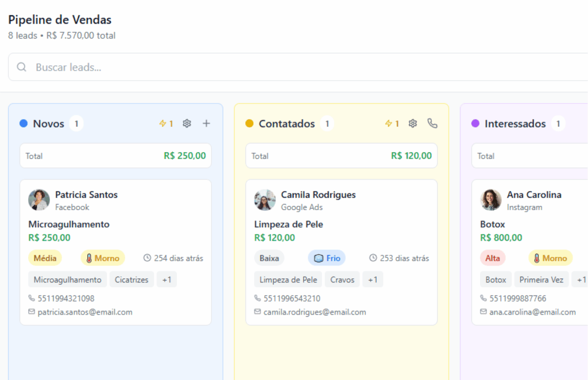
Task: Click the Média priority badge
Action: [x=45, y=258]
